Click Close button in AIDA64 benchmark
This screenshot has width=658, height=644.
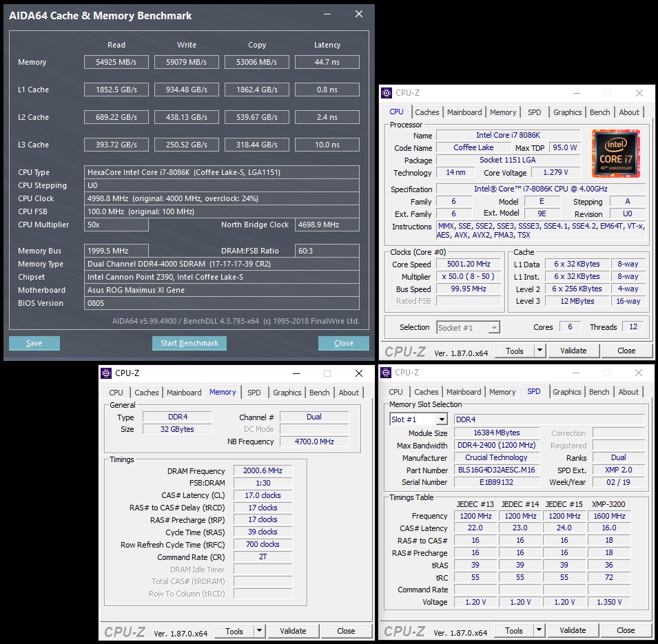pos(344,343)
